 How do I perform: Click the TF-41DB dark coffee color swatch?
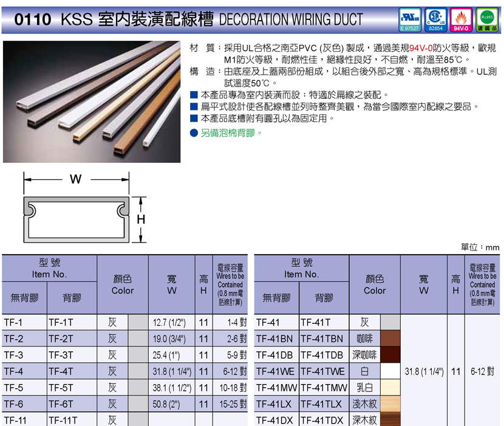point(390,355)
